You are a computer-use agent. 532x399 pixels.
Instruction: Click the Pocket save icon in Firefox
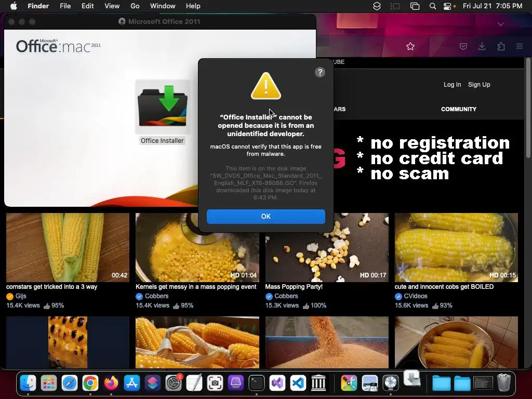[463, 46]
